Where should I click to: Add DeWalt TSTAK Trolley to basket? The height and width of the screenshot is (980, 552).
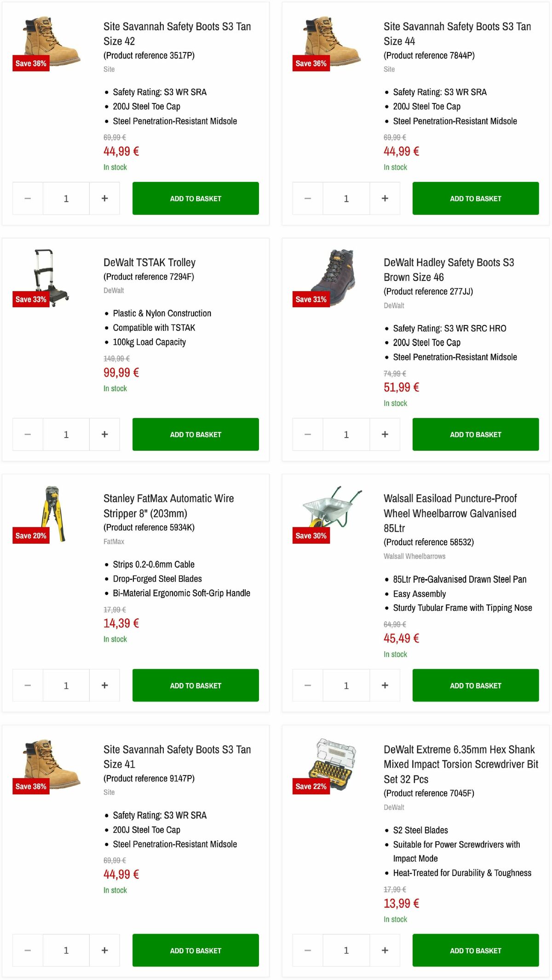pyautogui.click(x=195, y=434)
